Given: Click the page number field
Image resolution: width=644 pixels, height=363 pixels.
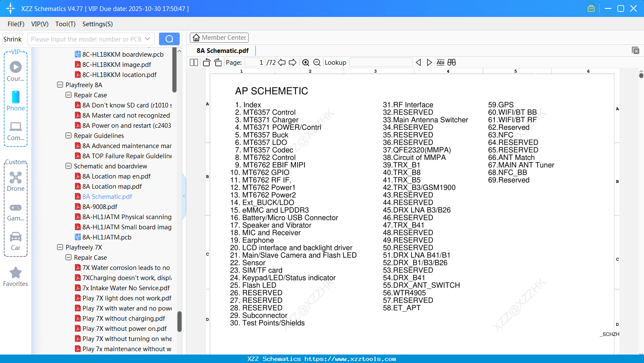Looking at the screenshot, I should point(255,62).
